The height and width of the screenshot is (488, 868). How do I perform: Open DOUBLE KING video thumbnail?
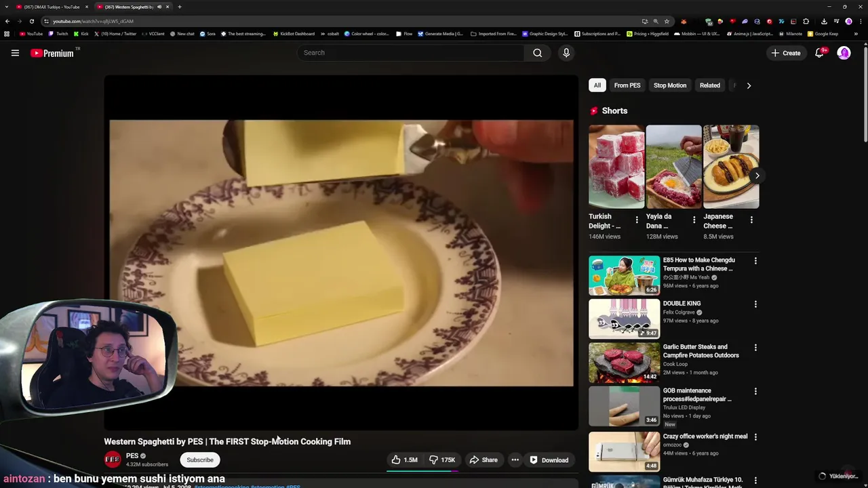click(624, 319)
